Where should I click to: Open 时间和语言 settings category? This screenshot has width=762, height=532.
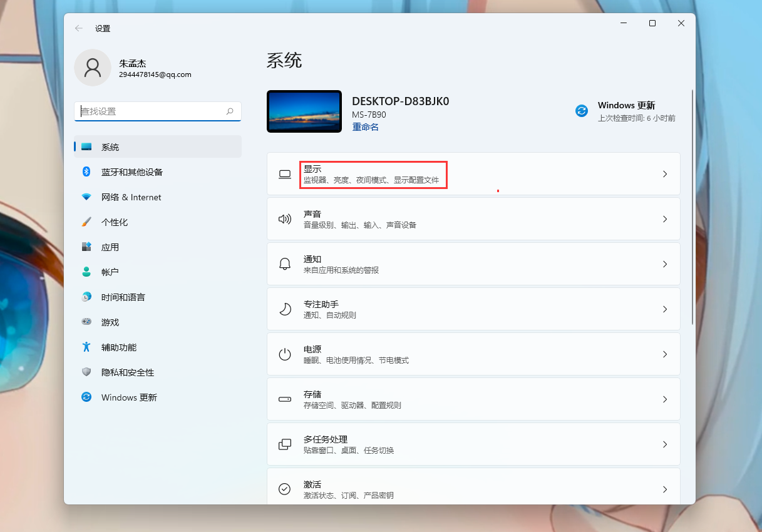pyautogui.click(x=158, y=297)
